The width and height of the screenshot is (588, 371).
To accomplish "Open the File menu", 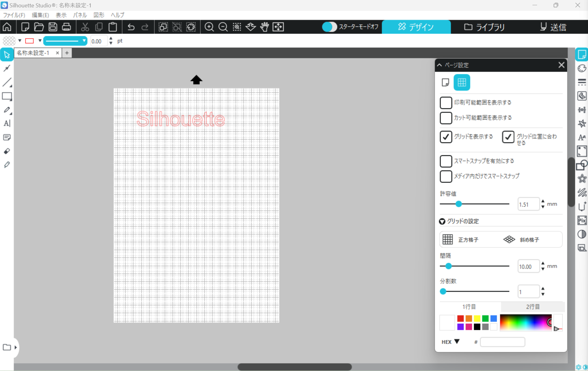I will [x=14, y=15].
